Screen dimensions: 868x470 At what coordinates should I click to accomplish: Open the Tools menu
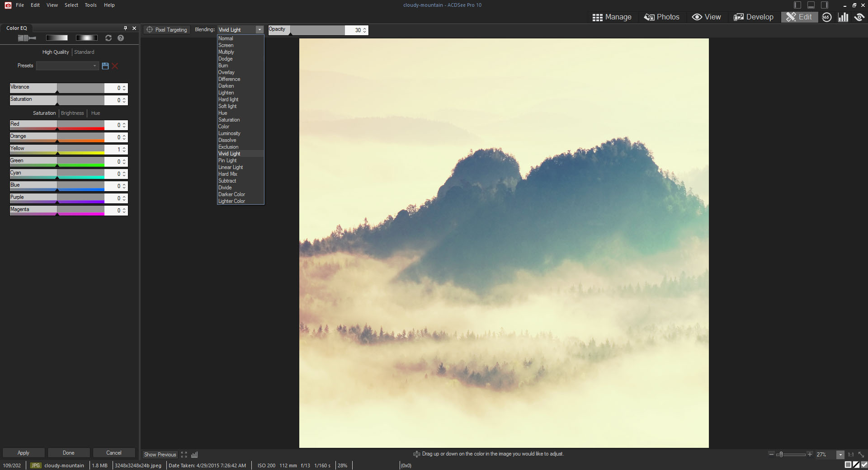tap(90, 5)
